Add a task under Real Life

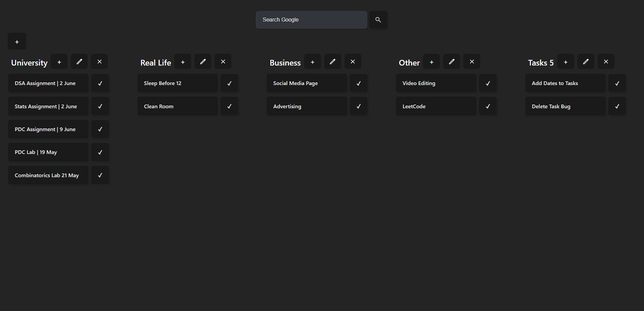click(x=182, y=61)
